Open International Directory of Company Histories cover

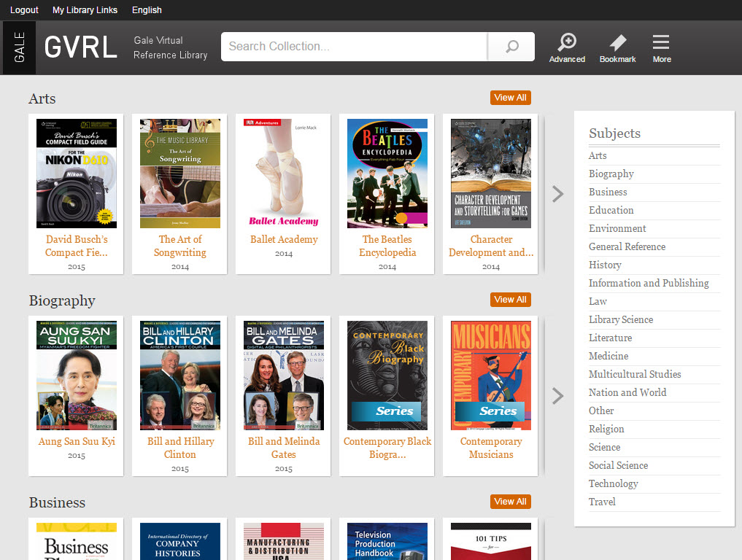179,542
